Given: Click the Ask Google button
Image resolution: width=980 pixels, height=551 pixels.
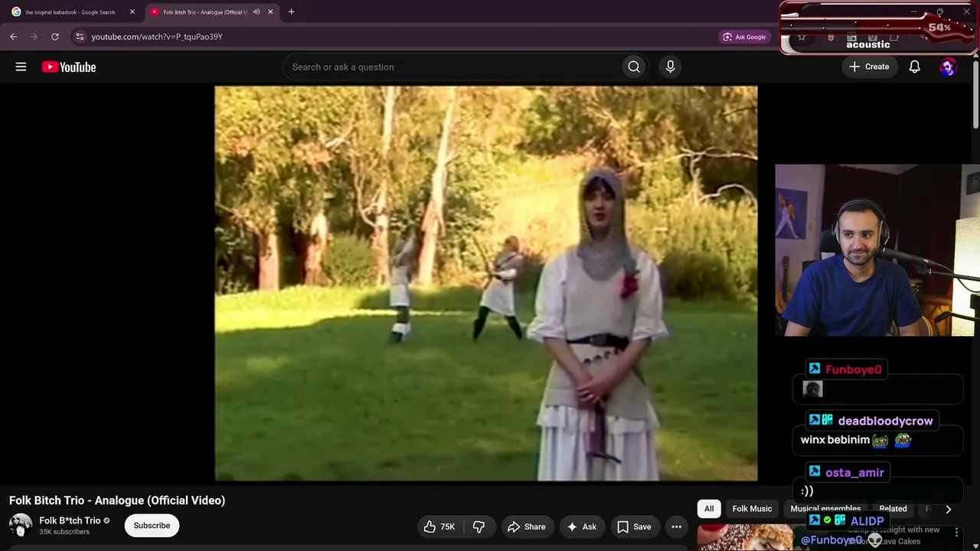Looking at the screenshot, I should click(743, 37).
